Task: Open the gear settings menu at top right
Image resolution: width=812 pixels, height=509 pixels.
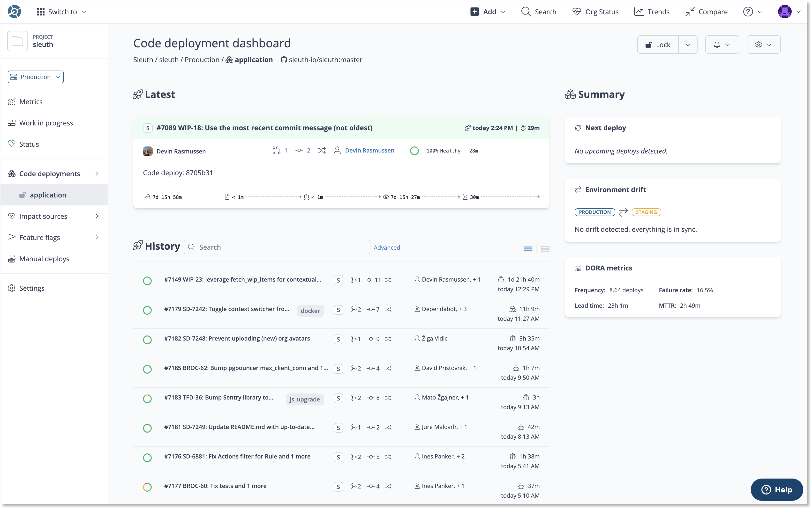Action: (x=763, y=45)
